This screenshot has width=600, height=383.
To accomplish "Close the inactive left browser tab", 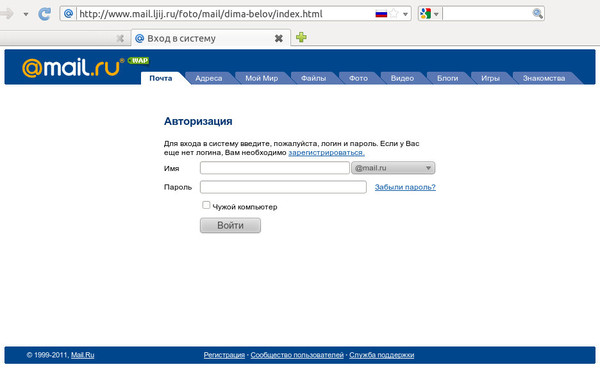I will click(x=120, y=38).
